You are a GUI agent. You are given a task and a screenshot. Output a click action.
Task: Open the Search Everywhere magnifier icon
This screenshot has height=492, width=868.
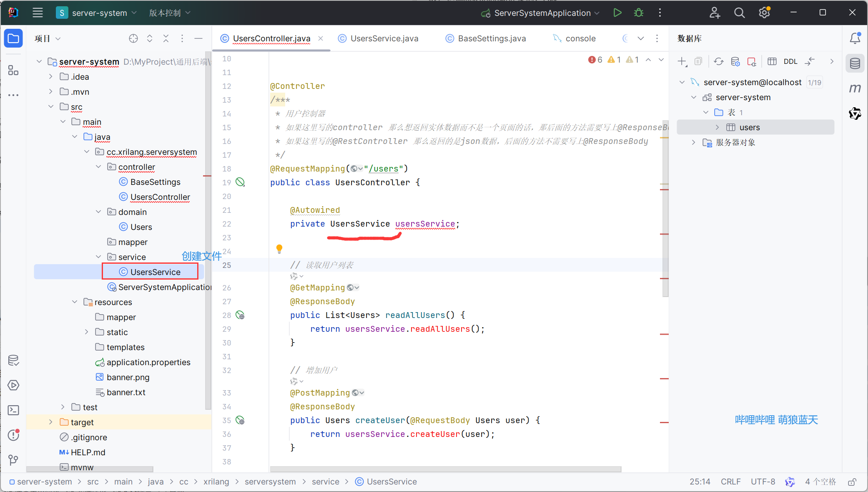pos(739,13)
